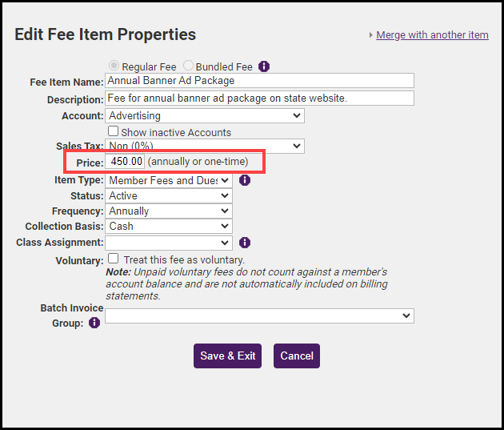Click info icon beside Bundled Fee
The height and width of the screenshot is (430, 504).
pyautogui.click(x=264, y=66)
